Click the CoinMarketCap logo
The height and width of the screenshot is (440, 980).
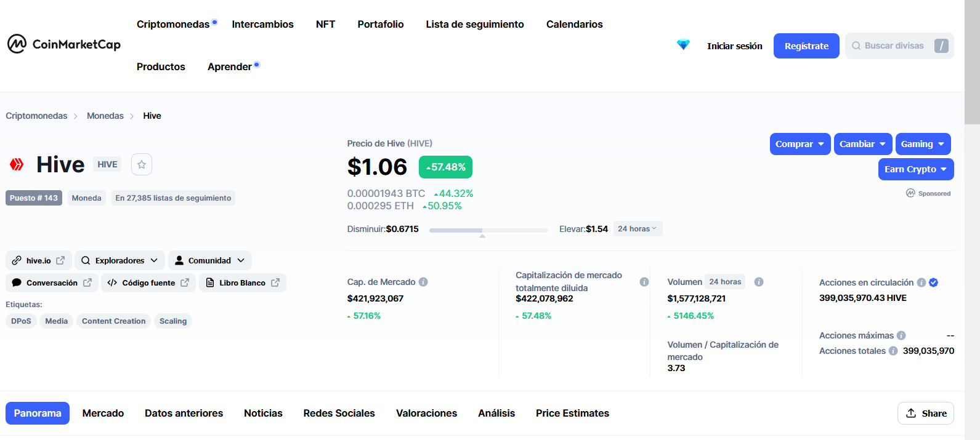pos(64,44)
